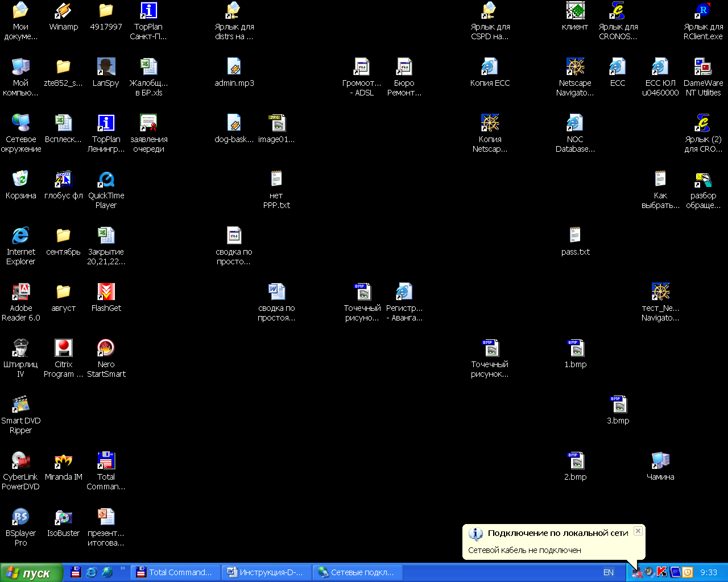Viewport: 728px width, 582px height.
Task: Select the pass.txt file icon
Action: [575, 241]
